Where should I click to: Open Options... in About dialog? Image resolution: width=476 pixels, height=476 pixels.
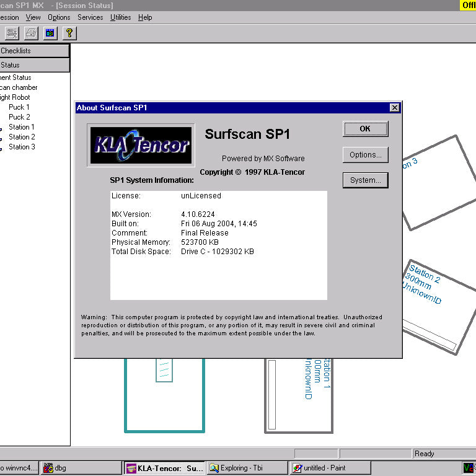pos(366,155)
